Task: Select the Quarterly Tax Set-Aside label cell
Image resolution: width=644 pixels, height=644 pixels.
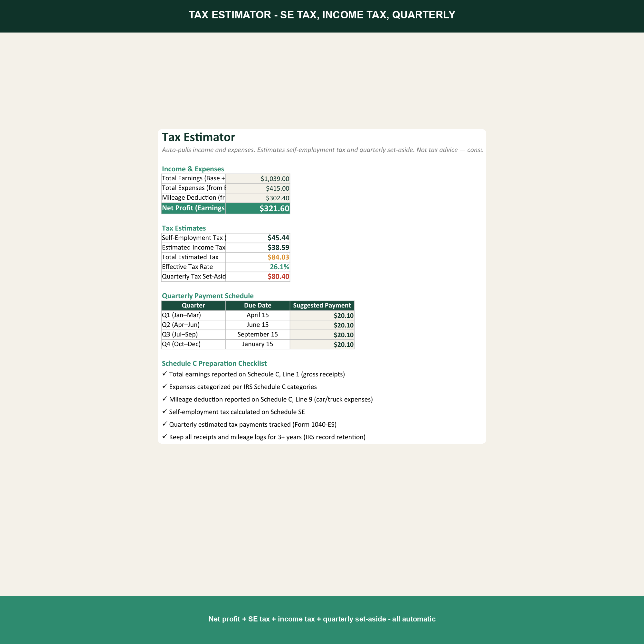Action: 193,276
